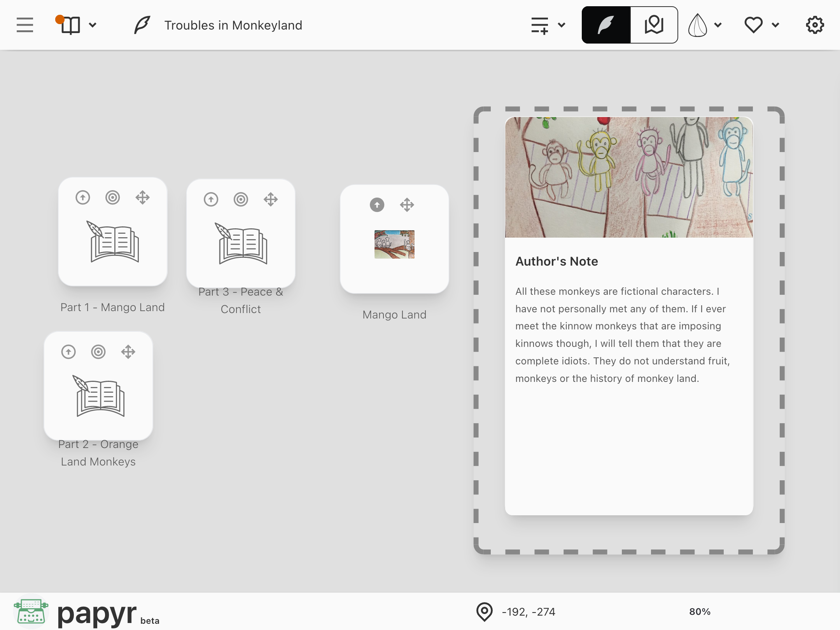The height and width of the screenshot is (630, 840).
Task: Click the Mango Land image thumbnail
Action: click(394, 244)
